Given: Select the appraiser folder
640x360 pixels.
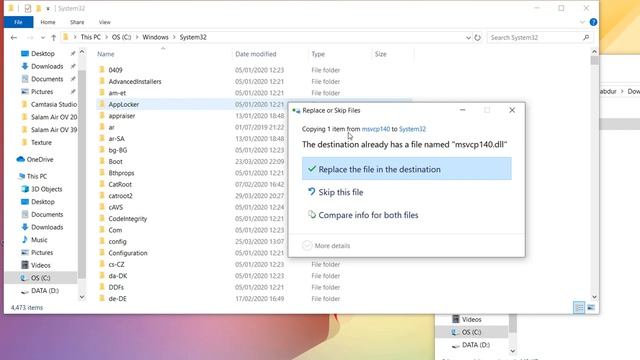Looking at the screenshot, I should point(122,116).
